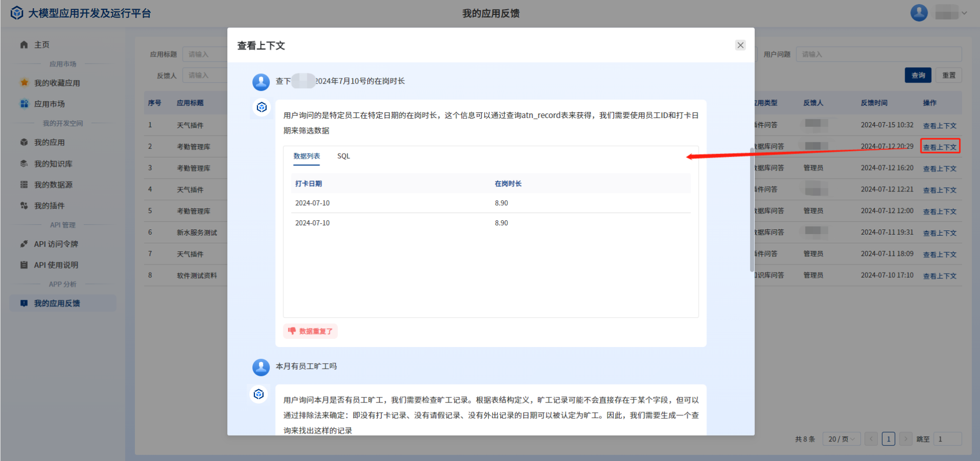Select the 数据列表 tab
This screenshot has width=980, height=461.
(306, 156)
